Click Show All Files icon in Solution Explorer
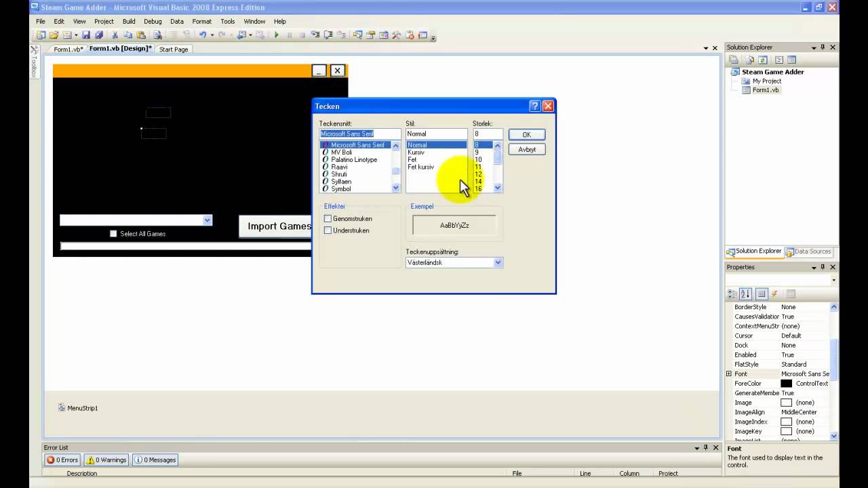 coord(750,60)
